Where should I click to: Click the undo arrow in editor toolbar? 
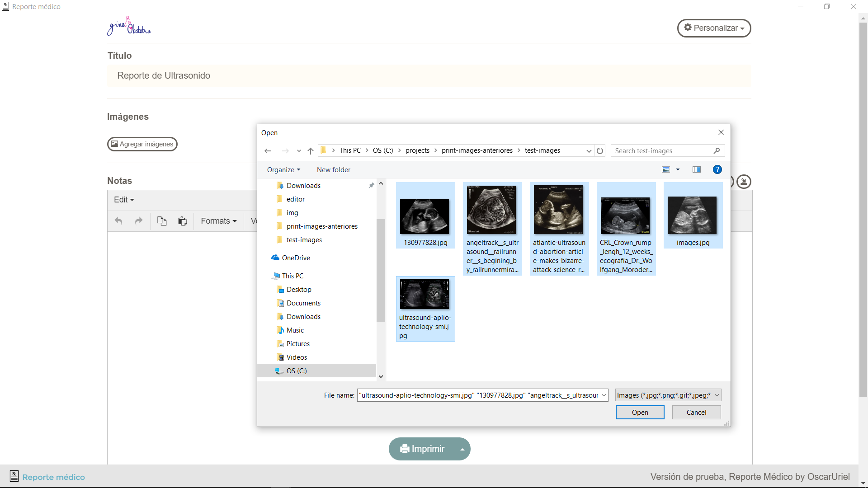tap(118, 221)
